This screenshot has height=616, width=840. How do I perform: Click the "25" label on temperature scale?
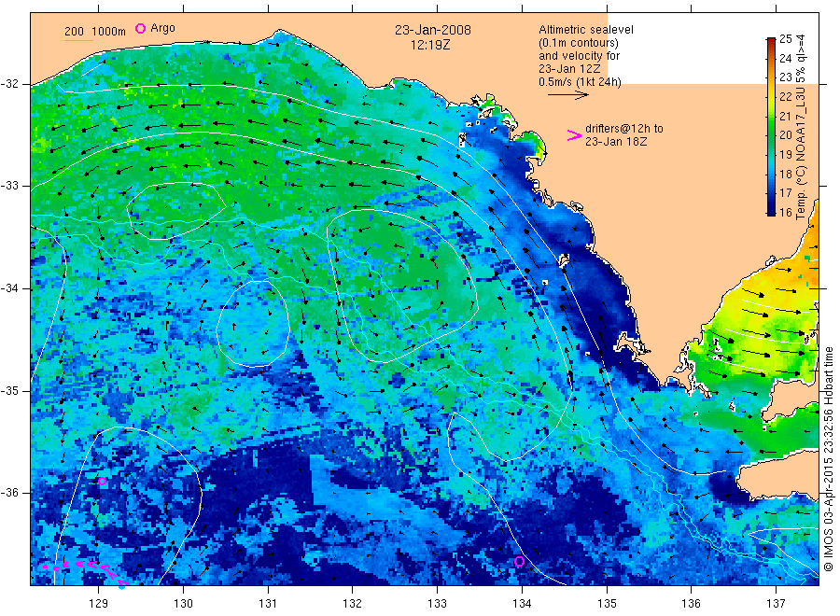tap(785, 38)
